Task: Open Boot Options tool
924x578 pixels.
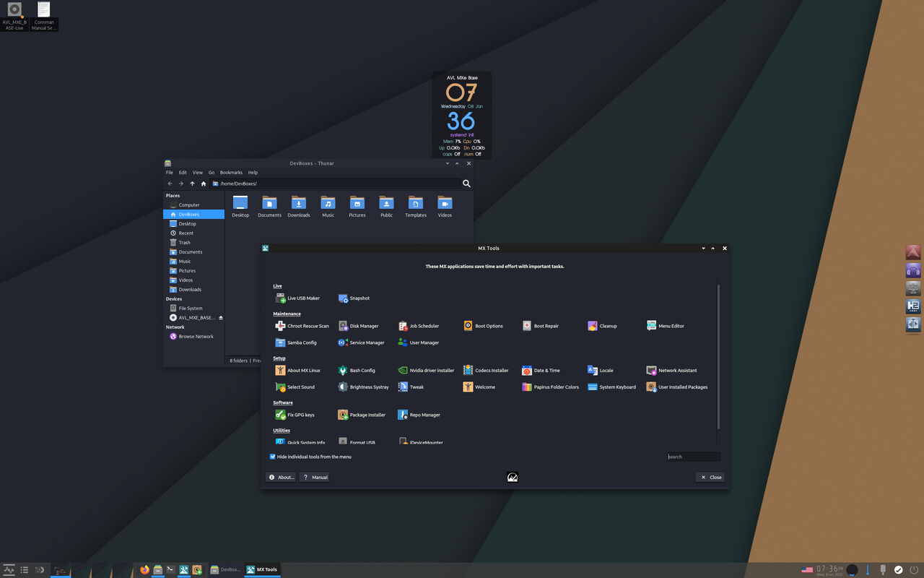Action: (483, 326)
